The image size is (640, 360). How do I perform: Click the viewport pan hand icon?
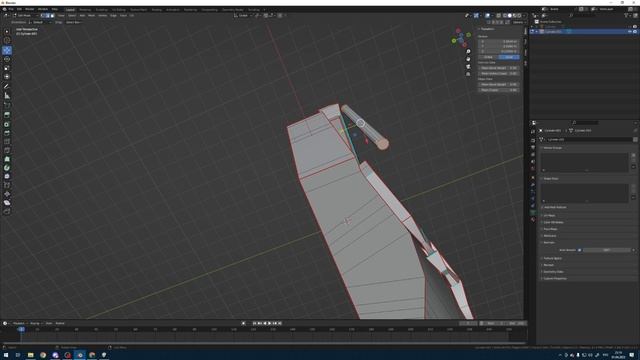(468, 59)
